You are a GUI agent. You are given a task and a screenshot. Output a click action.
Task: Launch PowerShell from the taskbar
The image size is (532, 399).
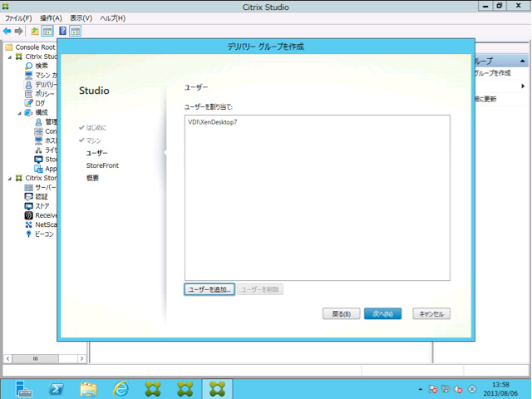coord(57,389)
